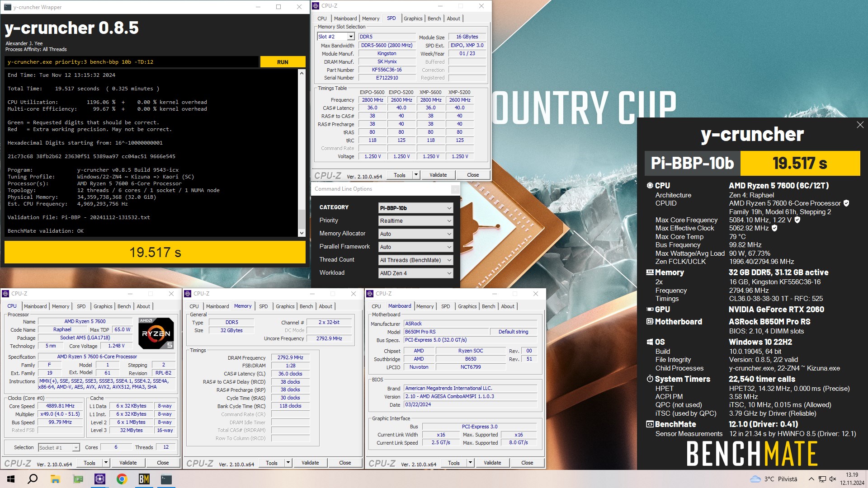Click the OS Windows icon in BenchMate panel

coord(650,342)
